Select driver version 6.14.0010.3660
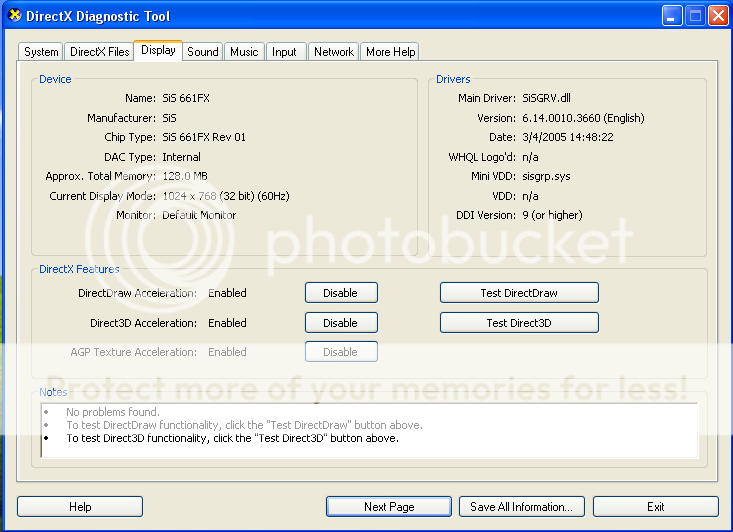Image resolution: width=733 pixels, height=532 pixels. coord(583,118)
